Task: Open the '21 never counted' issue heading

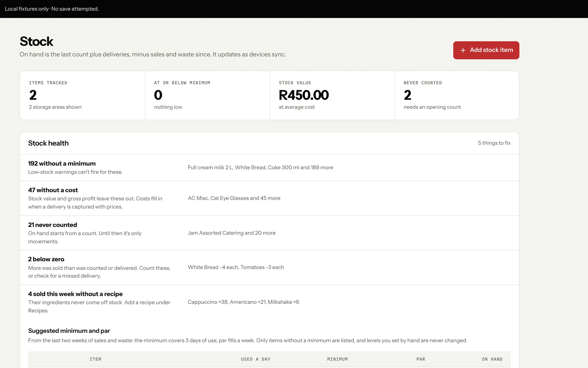Action: [x=53, y=225]
